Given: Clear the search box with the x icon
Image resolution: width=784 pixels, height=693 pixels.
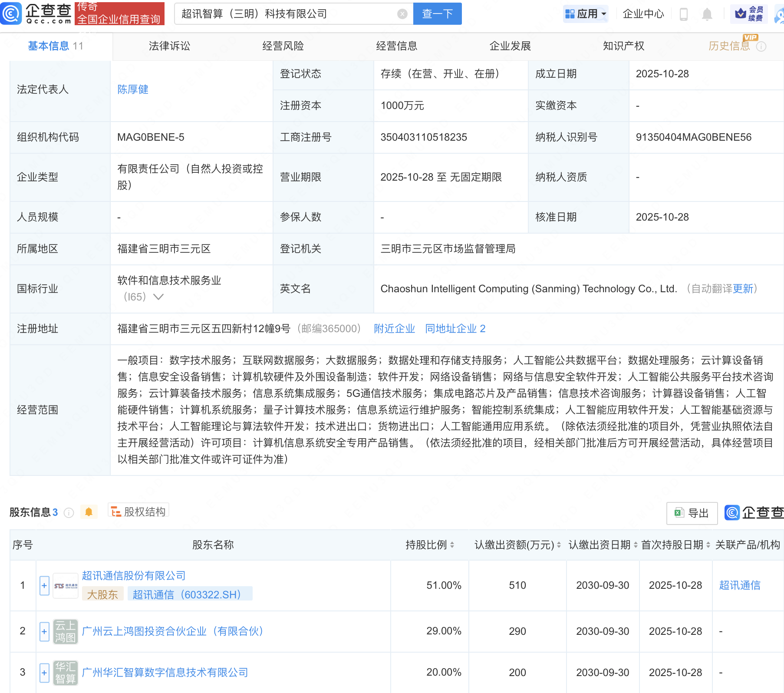Looking at the screenshot, I should click(x=402, y=13).
